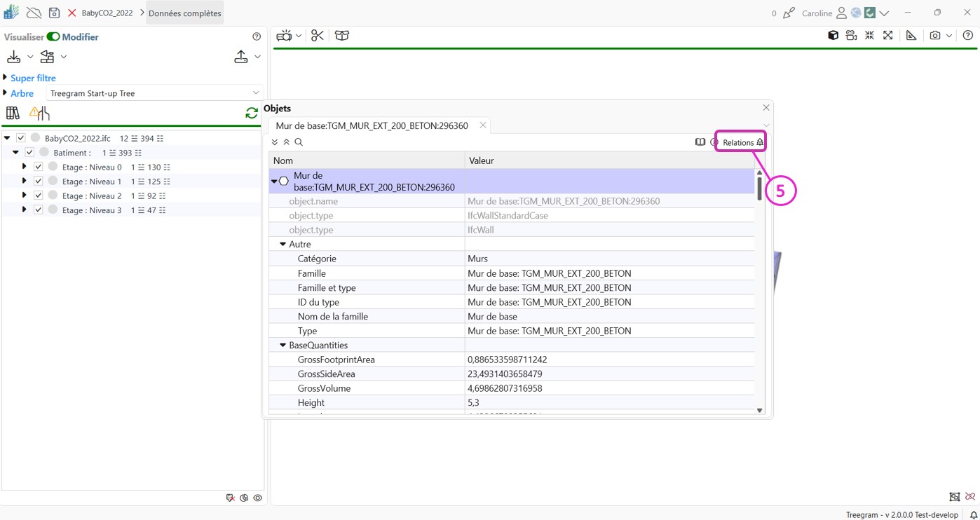Uncheck the BabyCO2_2022.ifc checkbox
This screenshot has height=520, width=980.
click(21, 138)
